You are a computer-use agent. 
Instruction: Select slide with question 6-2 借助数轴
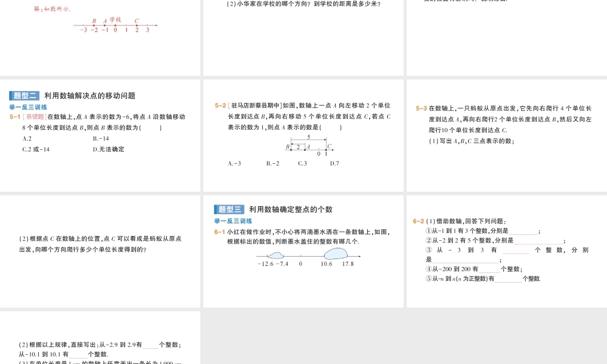coord(507,251)
